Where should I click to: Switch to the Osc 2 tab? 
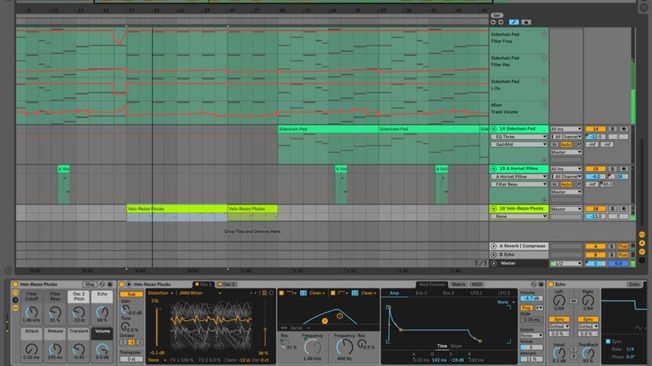coord(228,284)
